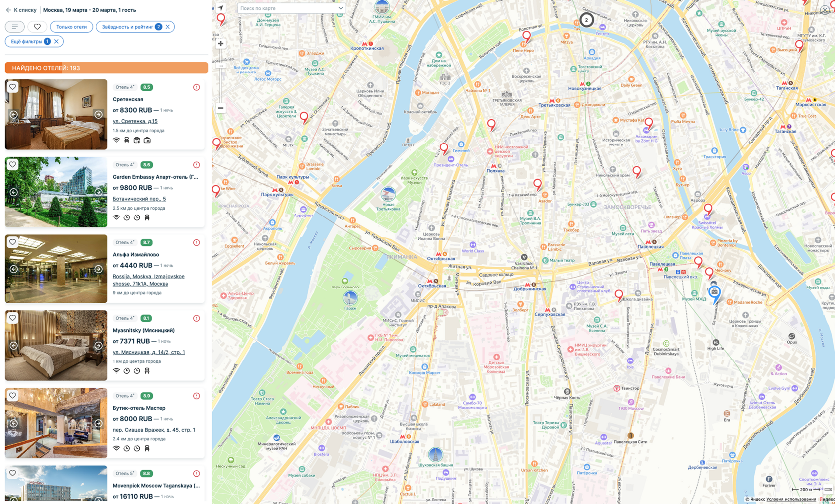Viewport: 835px width, 504px height.
Task: Zoom out the map with minus button
Action: (x=221, y=108)
